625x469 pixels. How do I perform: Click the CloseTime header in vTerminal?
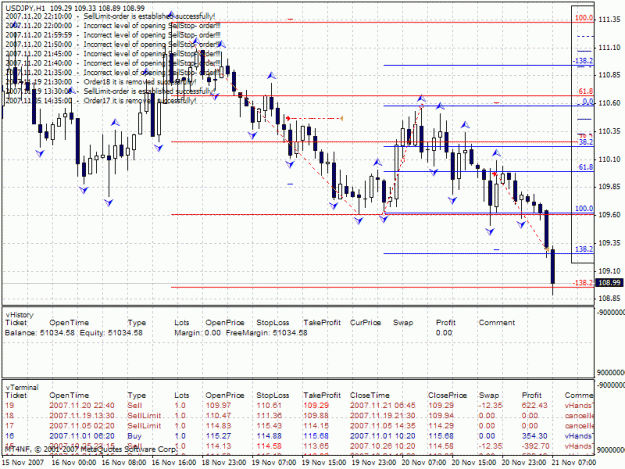click(369, 395)
